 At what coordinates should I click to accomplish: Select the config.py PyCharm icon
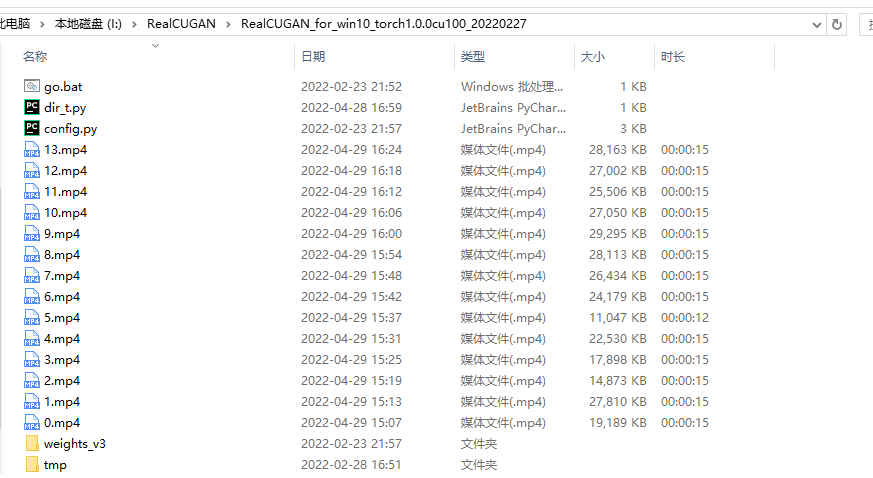pyautogui.click(x=32, y=128)
